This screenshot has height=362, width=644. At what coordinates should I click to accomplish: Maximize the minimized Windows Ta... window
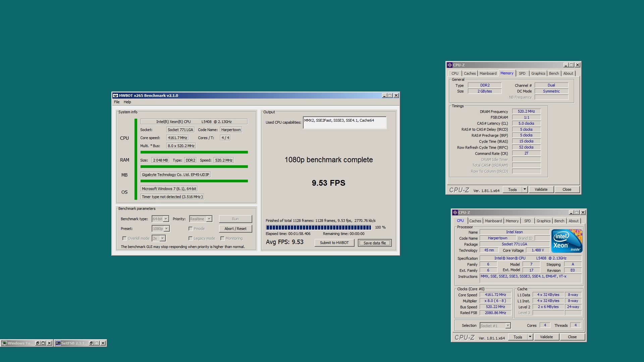(x=43, y=343)
